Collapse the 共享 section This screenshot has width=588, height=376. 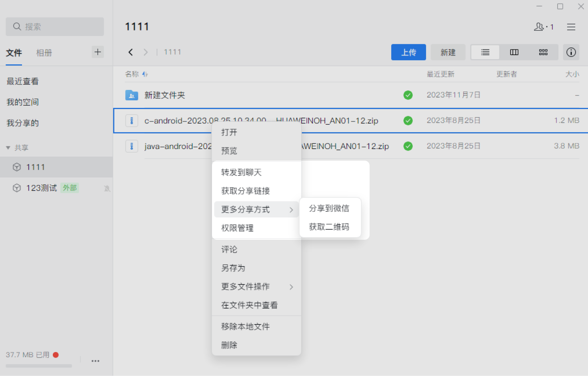pos(8,147)
